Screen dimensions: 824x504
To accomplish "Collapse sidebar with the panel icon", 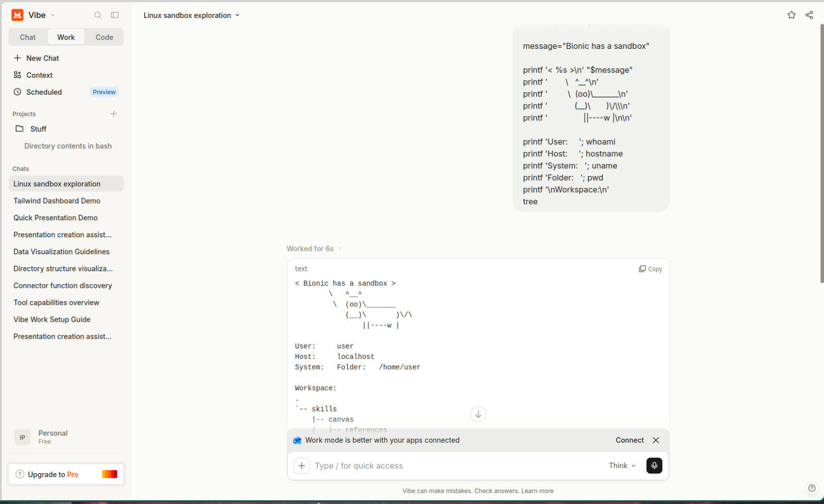I will [115, 15].
